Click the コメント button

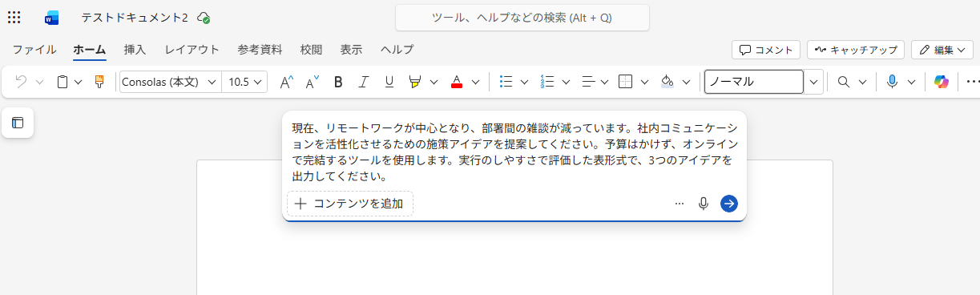(x=766, y=50)
